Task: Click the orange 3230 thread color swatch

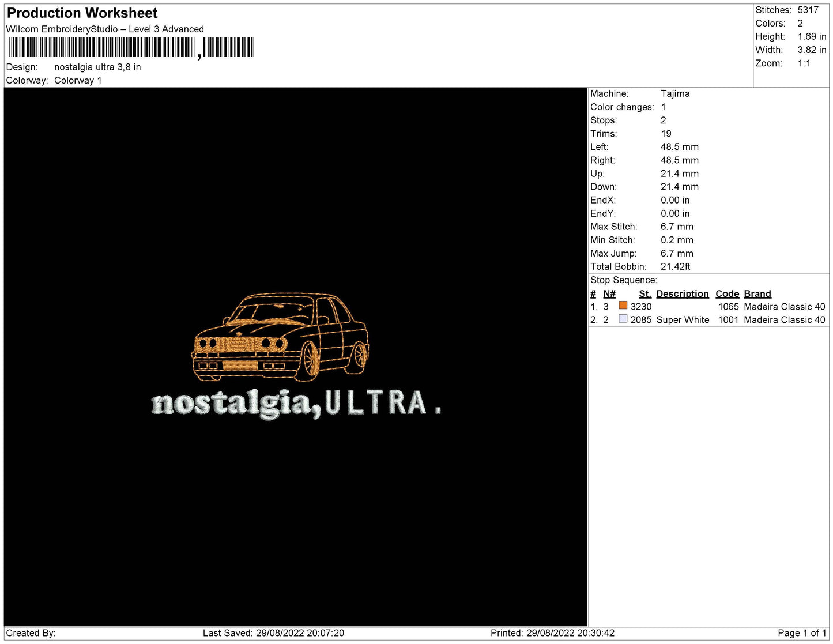Action: click(623, 306)
